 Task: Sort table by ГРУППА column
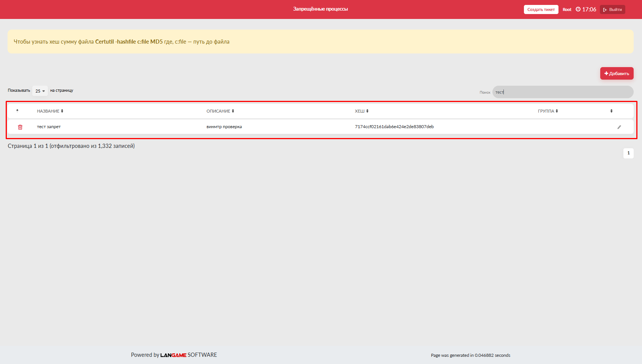coord(548,111)
